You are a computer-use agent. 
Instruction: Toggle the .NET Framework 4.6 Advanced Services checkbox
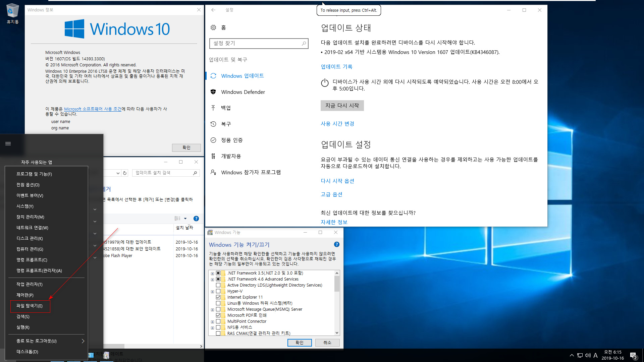click(218, 279)
